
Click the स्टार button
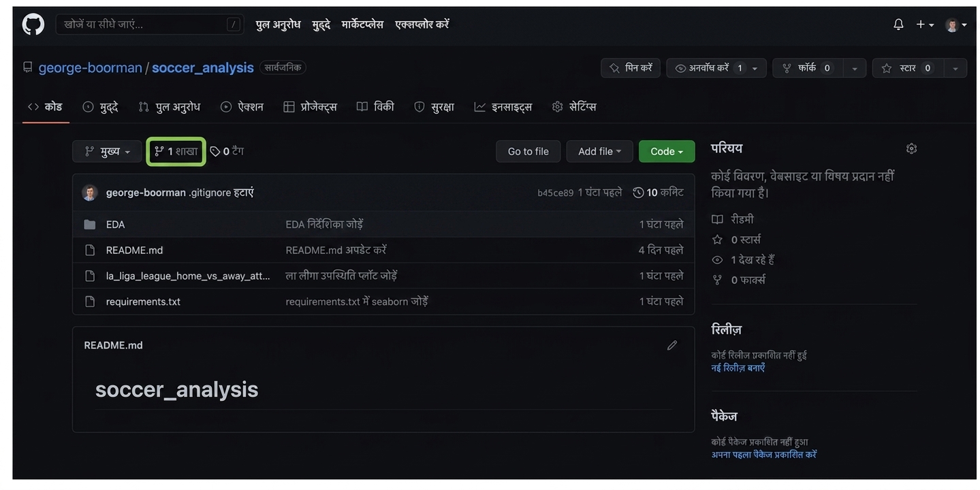[x=906, y=68]
